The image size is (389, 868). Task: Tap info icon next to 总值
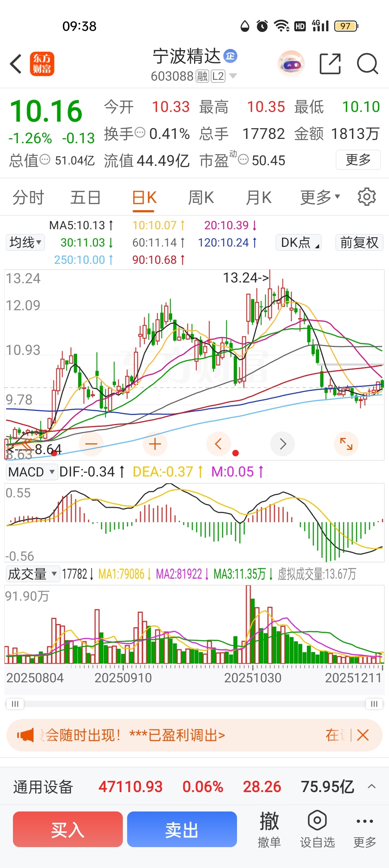[x=45, y=159]
